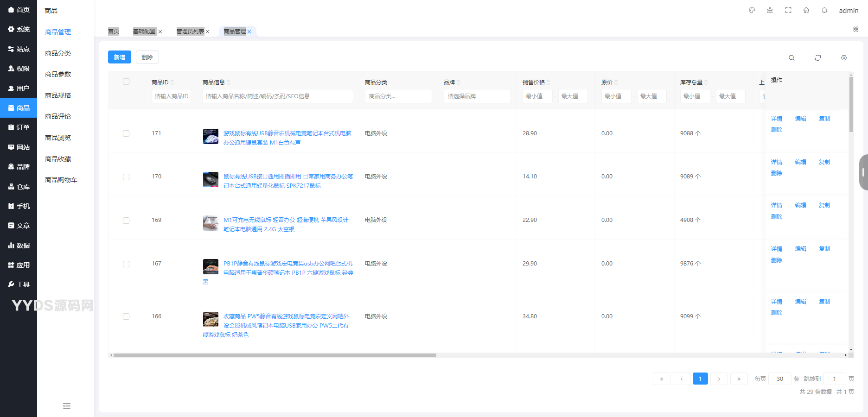Screen dimensions: 868x417
Task: Open table column settings gear icon
Action: click(x=844, y=58)
